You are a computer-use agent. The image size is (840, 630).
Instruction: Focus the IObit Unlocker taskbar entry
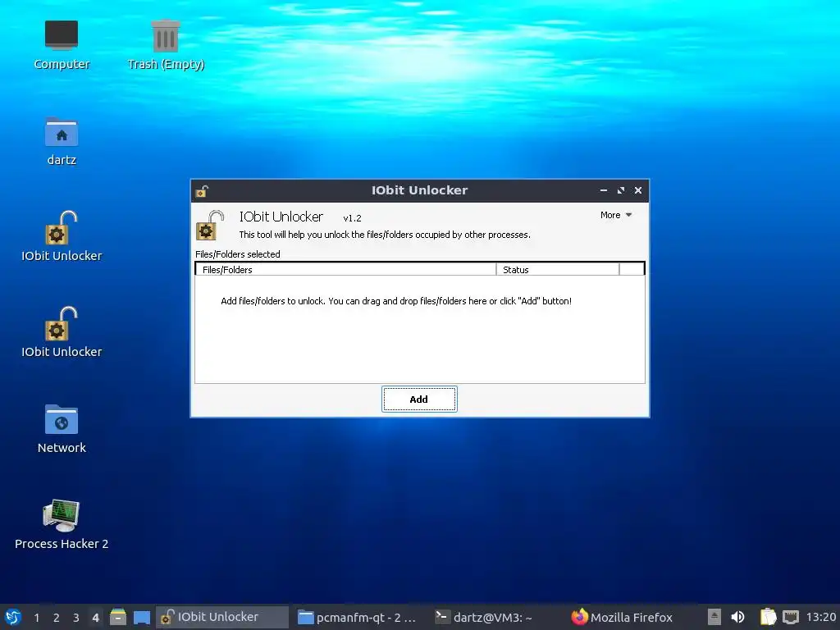click(x=221, y=617)
